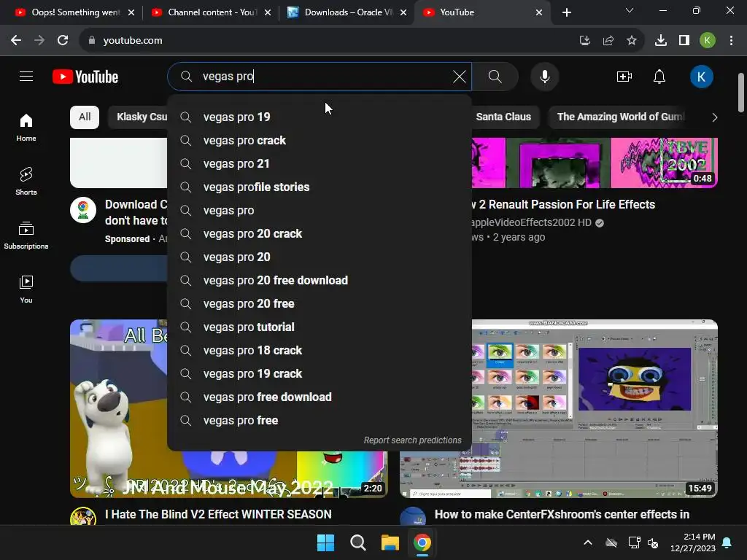This screenshot has height=560, width=747.
Task: Select suggestion 'vegas pro 18 crack'
Action: click(x=320, y=351)
